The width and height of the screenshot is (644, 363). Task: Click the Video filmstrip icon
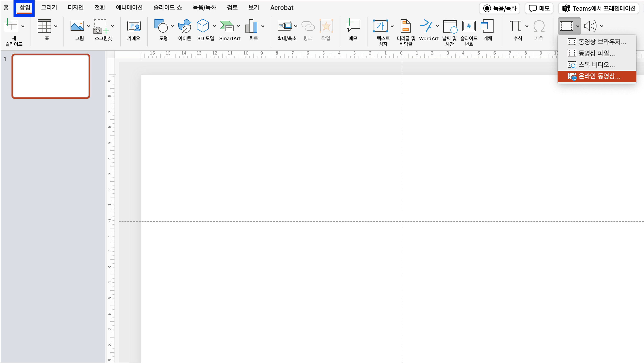[x=566, y=26]
